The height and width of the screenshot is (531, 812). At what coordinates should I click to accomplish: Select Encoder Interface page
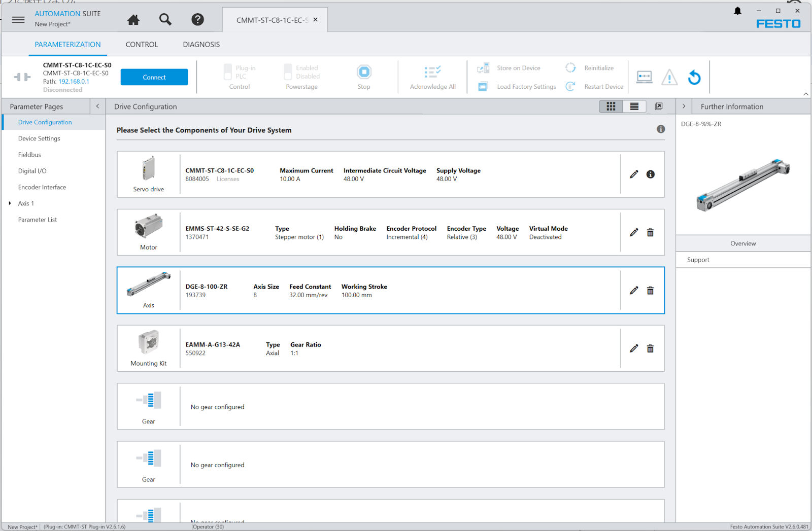[54, 187]
